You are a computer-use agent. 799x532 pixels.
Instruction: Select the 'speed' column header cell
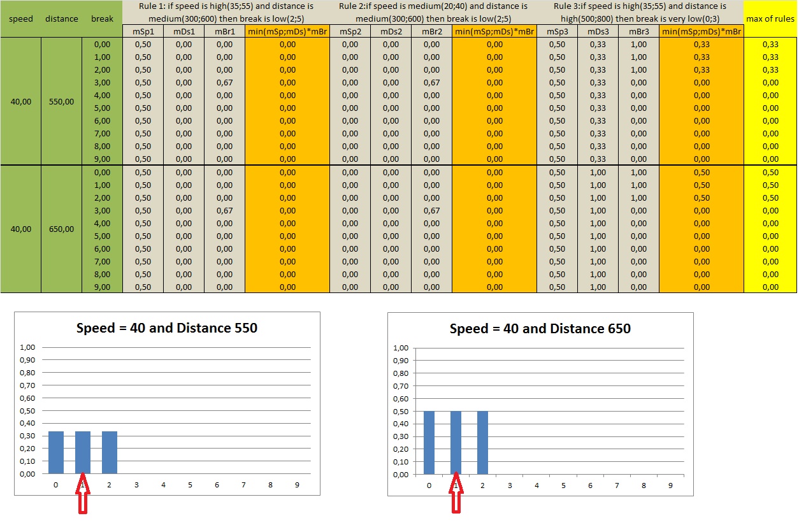point(20,18)
